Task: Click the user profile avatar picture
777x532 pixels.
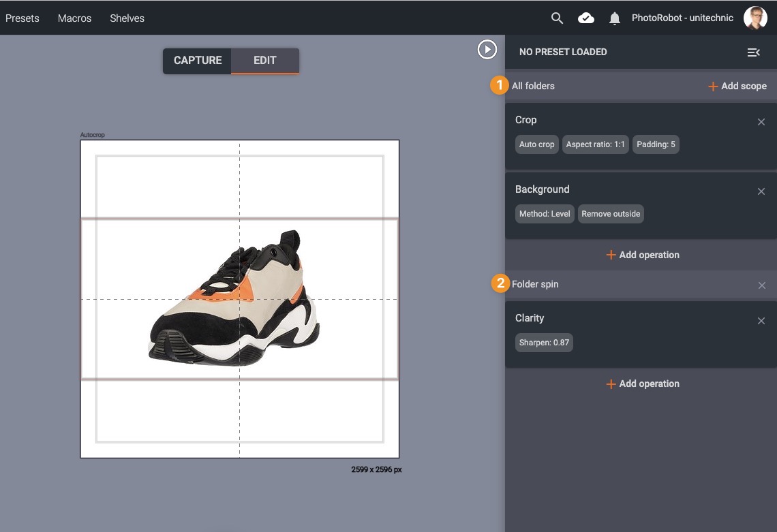Action: click(x=755, y=18)
